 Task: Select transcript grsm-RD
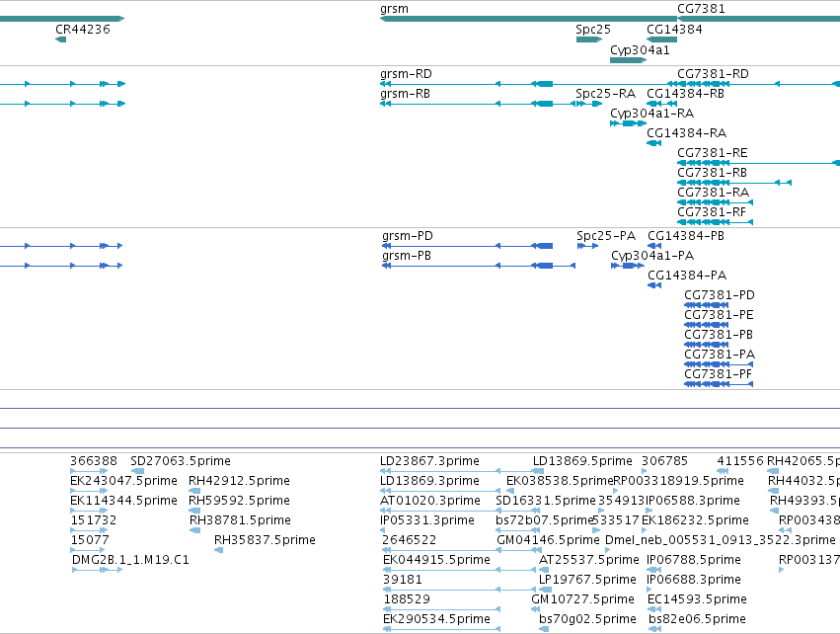(406, 74)
